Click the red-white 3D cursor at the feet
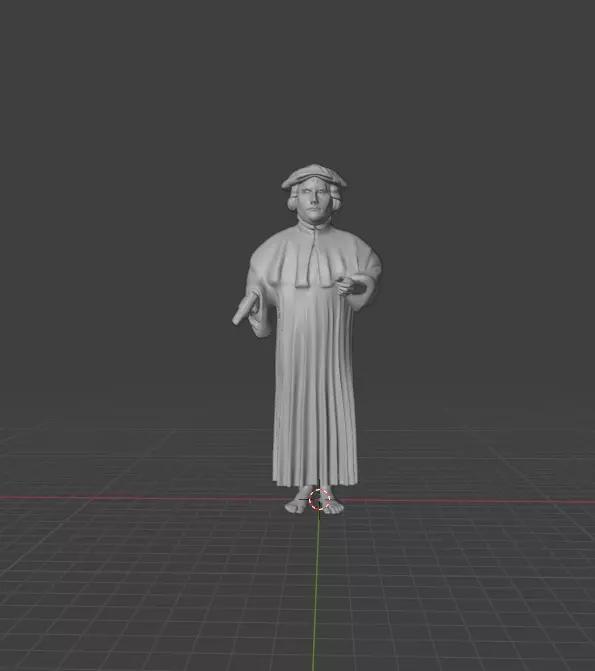The width and height of the screenshot is (595, 671). pos(319,499)
